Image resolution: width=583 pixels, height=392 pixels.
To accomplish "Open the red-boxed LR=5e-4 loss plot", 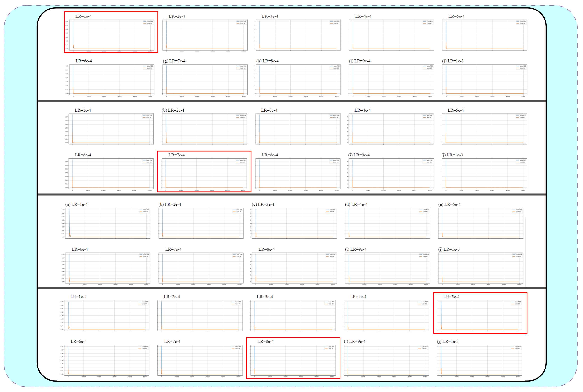I will point(480,315).
